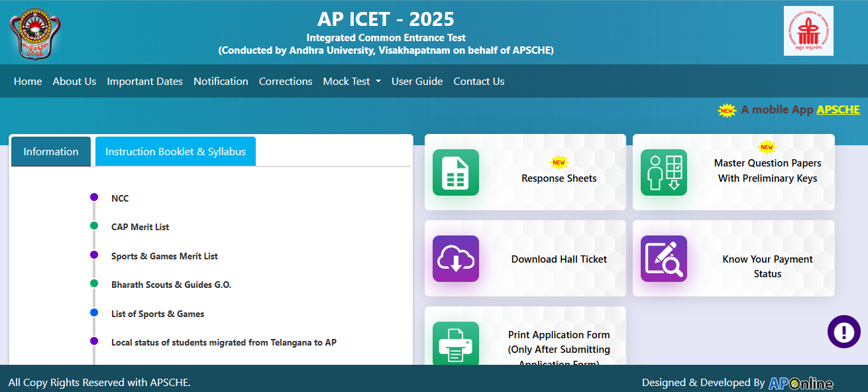
Task: Click the CAP Merit List entry
Action: pos(140,226)
